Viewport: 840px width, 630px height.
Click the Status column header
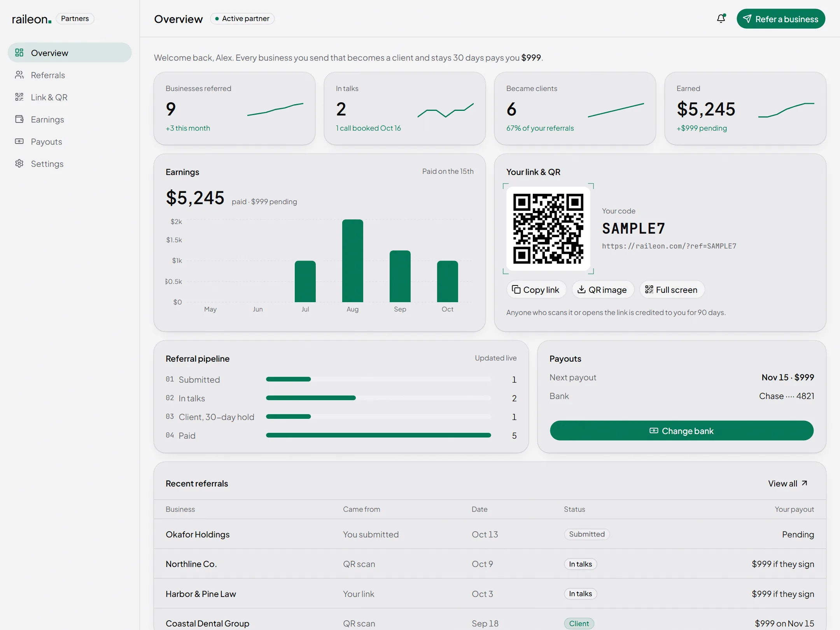[574, 509]
